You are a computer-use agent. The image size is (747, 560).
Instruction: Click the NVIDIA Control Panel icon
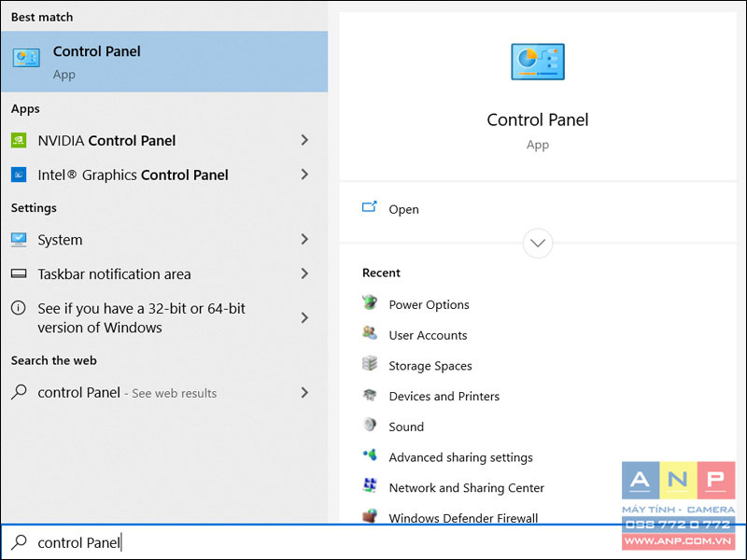tap(19, 140)
